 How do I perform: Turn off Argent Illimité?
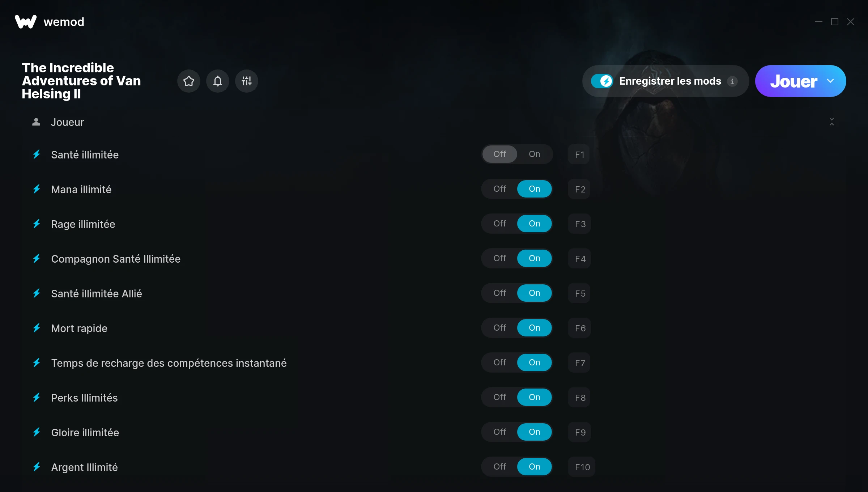pyautogui.click(x=499, y=467)
